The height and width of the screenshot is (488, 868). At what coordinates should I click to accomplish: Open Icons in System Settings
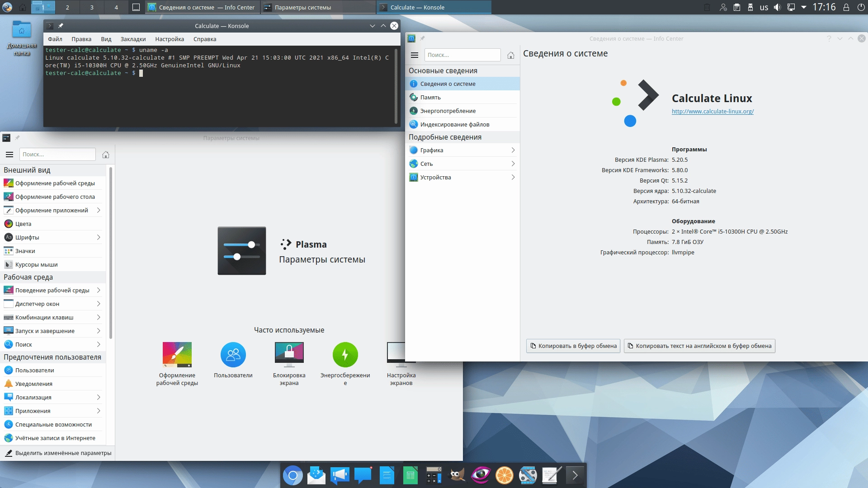(53, 251)
